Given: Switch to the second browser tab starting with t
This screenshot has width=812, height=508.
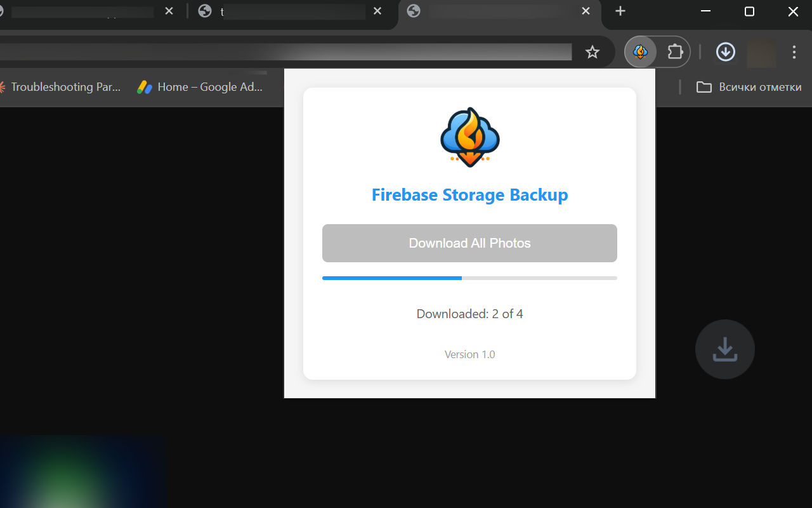Looking at the screenshot, I should coord(292,11).
